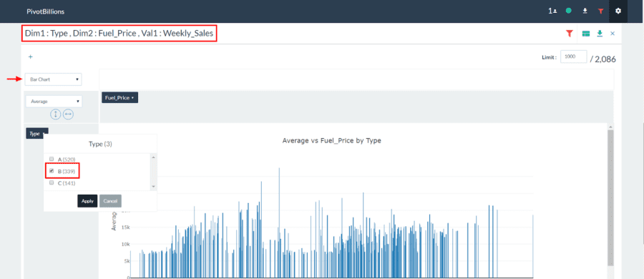
Task: Open the user count icon in navbar
Action: [552, 11]
